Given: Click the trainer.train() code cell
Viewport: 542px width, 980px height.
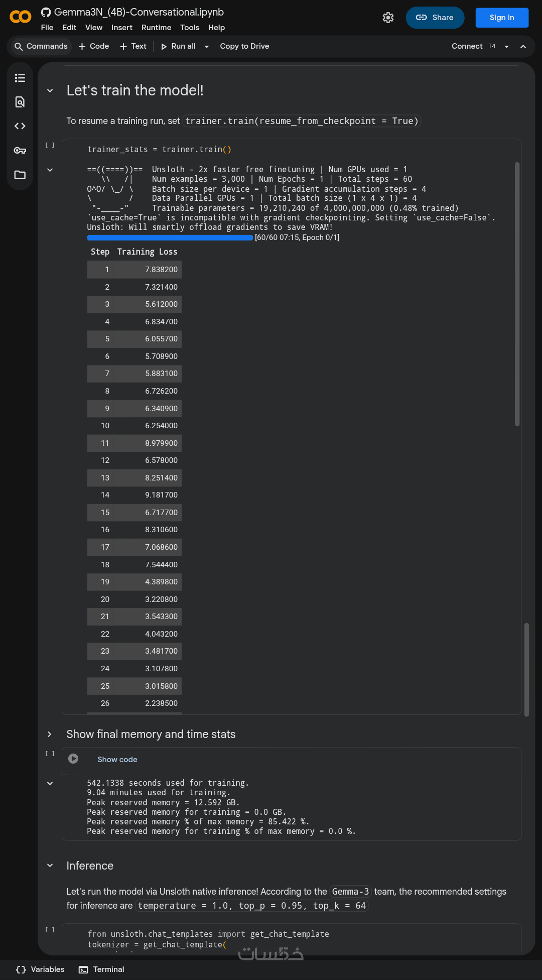Looking at the screenshot, I should (291, 150).
